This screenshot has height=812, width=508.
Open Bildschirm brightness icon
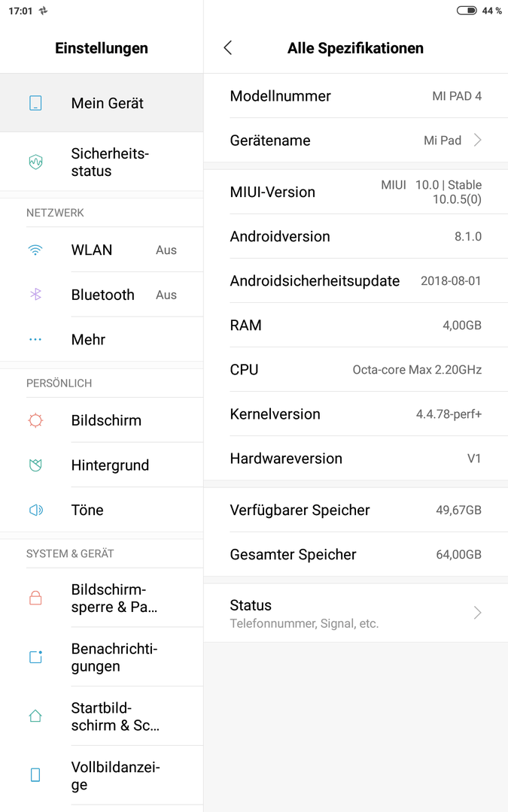click(35, 420)
